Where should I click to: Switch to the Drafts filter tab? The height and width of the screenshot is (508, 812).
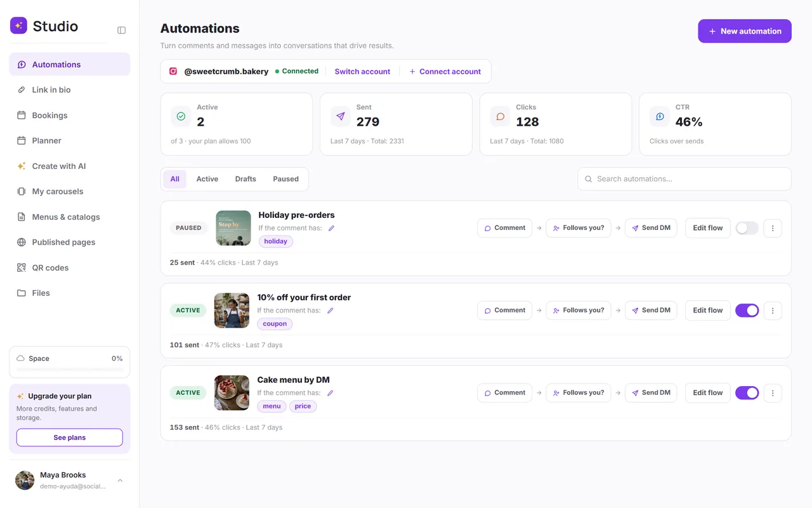[246, 179]
